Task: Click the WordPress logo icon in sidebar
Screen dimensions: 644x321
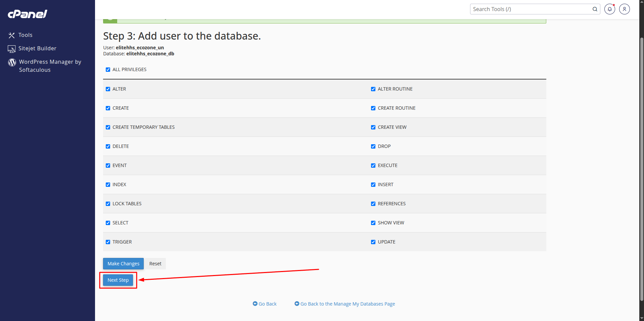Action: pyautogui.click(x=12, y=62)
